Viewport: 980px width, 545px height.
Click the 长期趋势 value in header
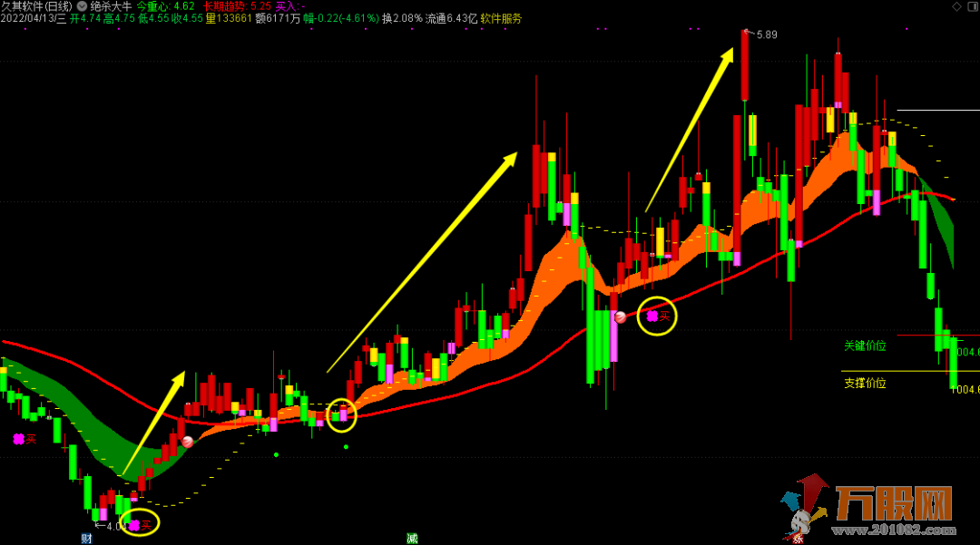coord(260,5)
